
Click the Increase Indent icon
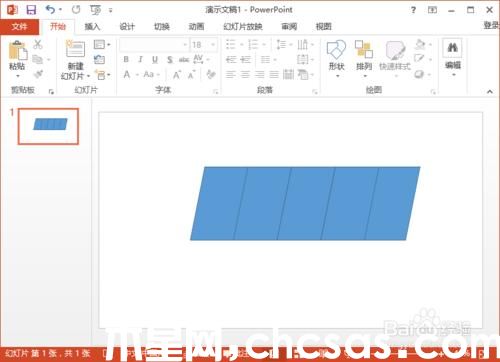pyautogui.click(x=245, y=60)
